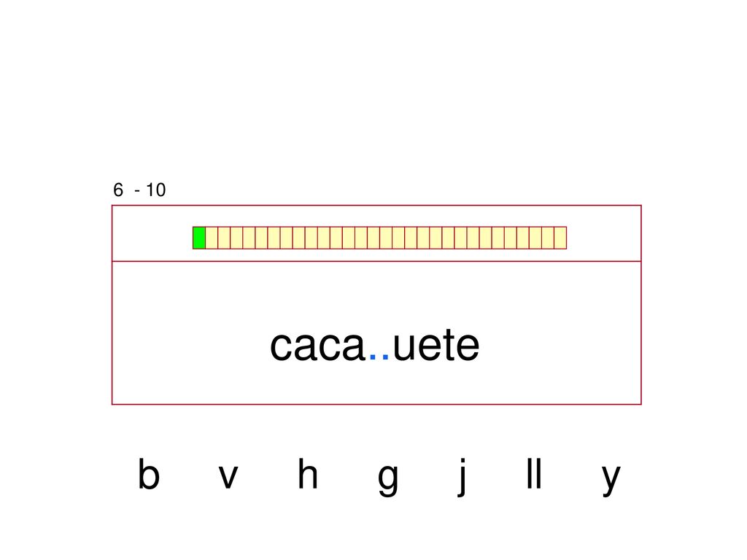Pick the ll digraph answer
This screenshot has height=560, width=747.
tap(534, 474)
